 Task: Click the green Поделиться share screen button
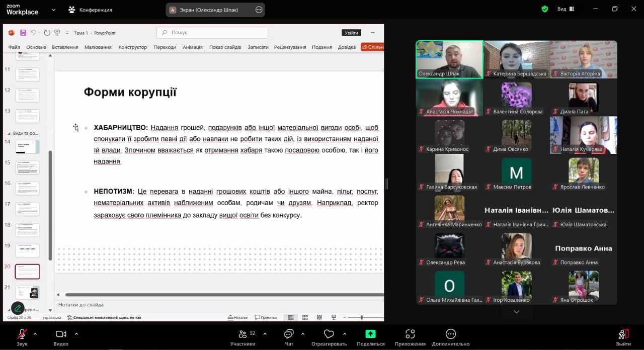point(370,337)
